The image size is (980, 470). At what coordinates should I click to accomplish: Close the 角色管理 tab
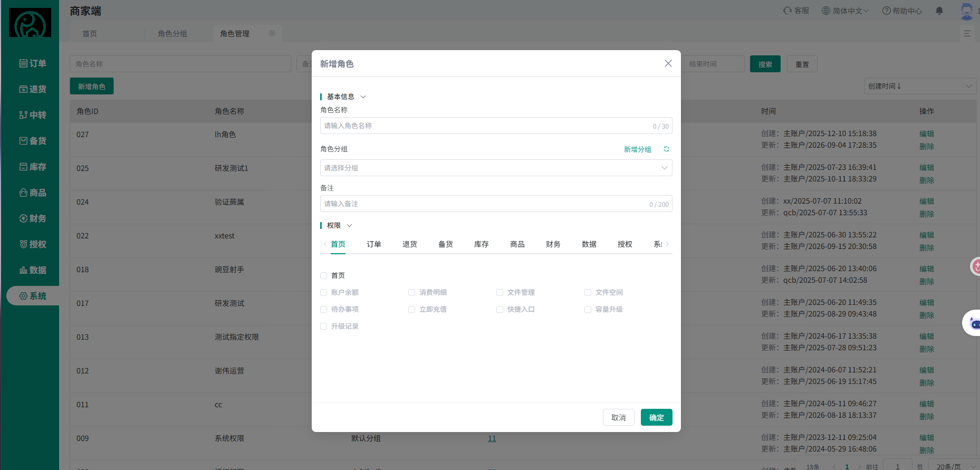click(272, 33)
